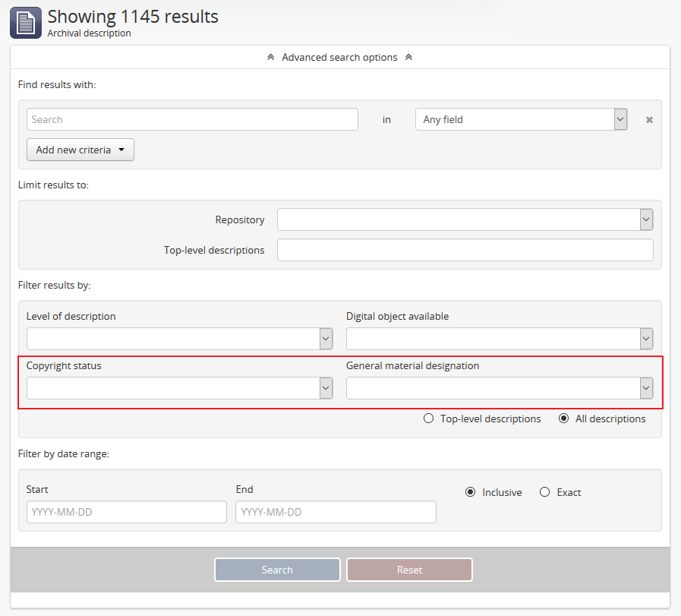The image size is (681, 616).
Task: Expand the Copyright status dropdown
Action: point(179,388)
